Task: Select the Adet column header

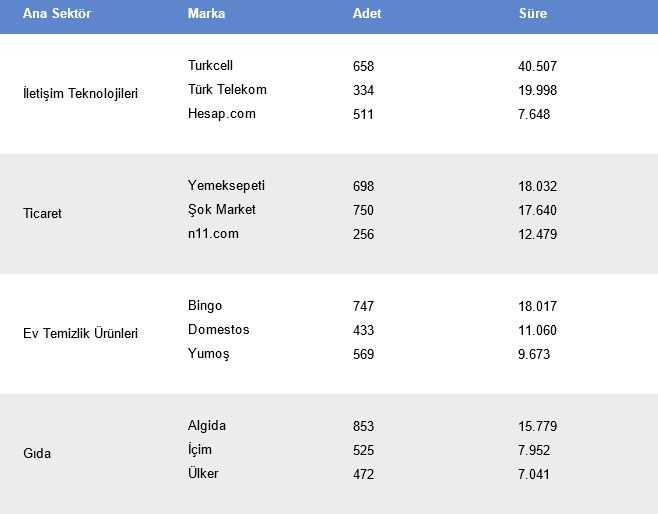Action: pyautogui.click(x=367, y=13)
